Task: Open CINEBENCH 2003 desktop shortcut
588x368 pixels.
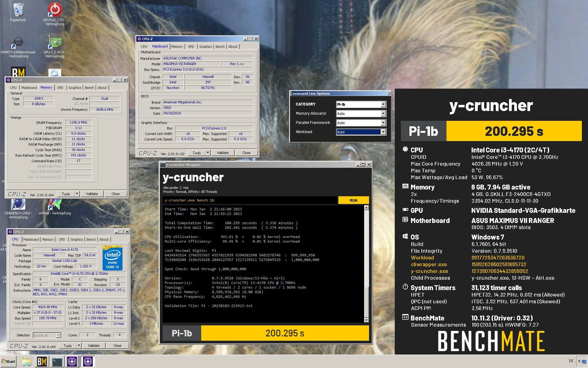Action: pos(18,209)
